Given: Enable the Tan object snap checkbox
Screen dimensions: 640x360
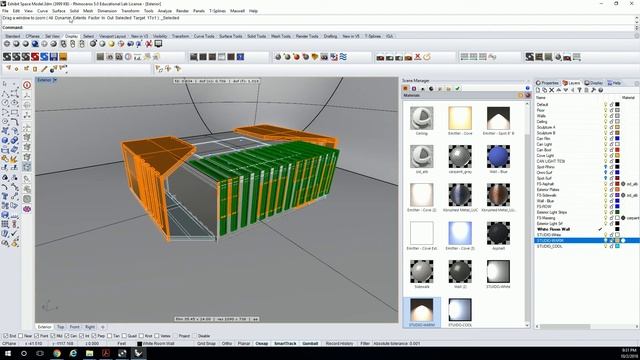Looking at the screenshot, I should point(109,336).
